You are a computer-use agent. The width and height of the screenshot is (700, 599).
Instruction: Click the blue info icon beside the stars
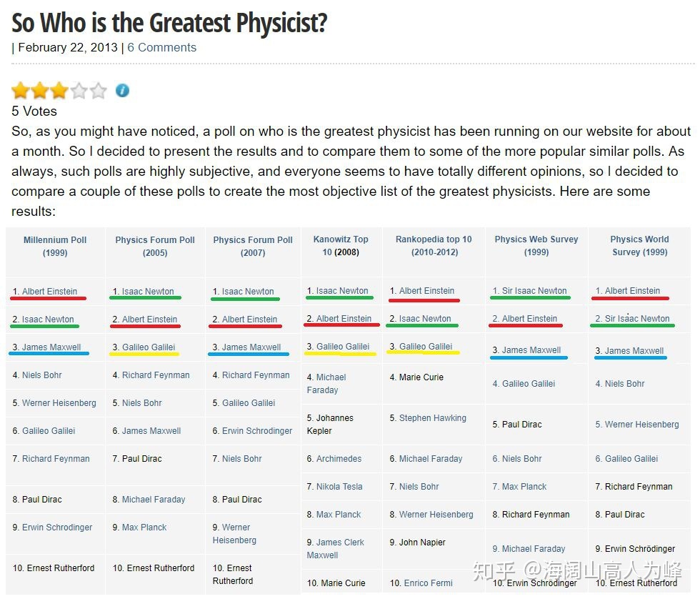(123, 91)
